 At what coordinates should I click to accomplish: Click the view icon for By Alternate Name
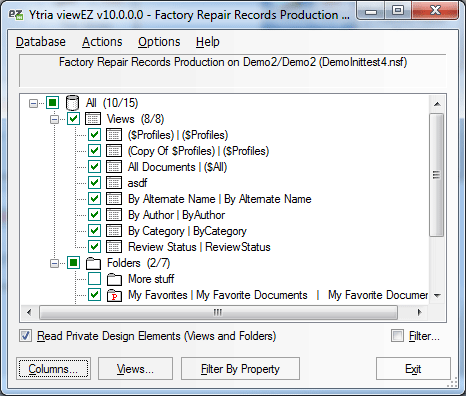(114, 199)
